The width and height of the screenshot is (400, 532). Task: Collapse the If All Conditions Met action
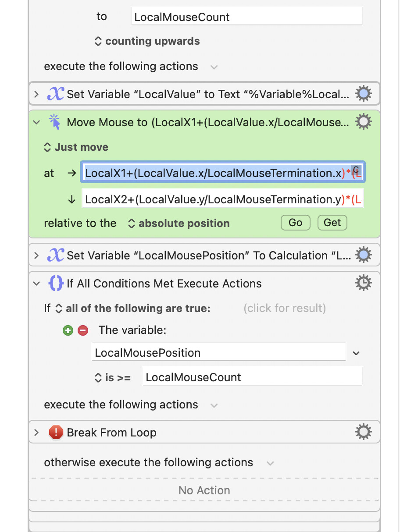[x=36, y=284]
